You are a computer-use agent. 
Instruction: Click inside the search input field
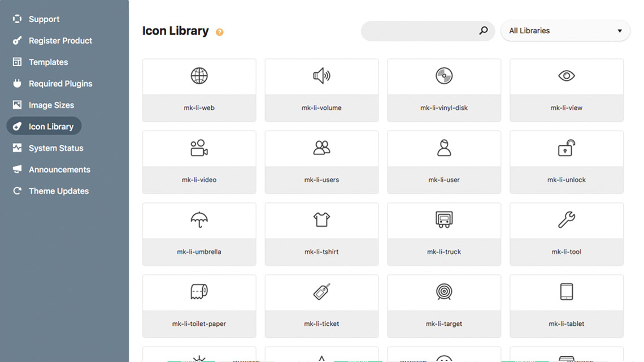(x=424, y=31)
